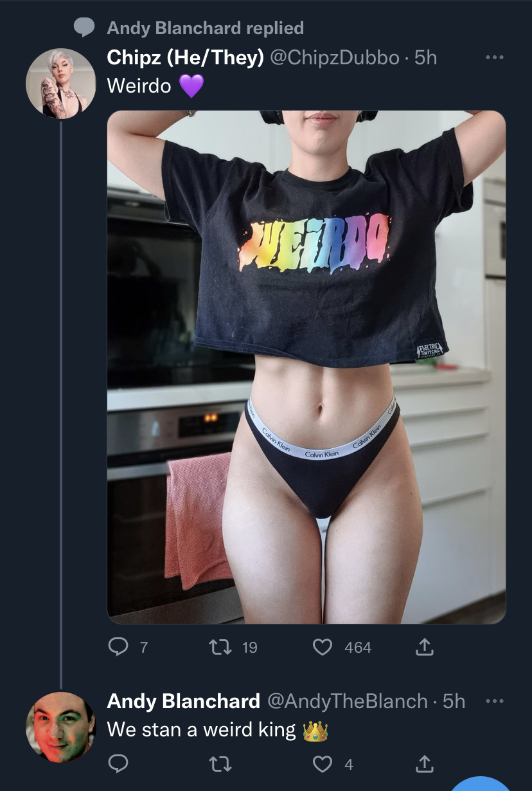
Task: Share Andy Blanchard's reply
Action: (x=424, y=764)
